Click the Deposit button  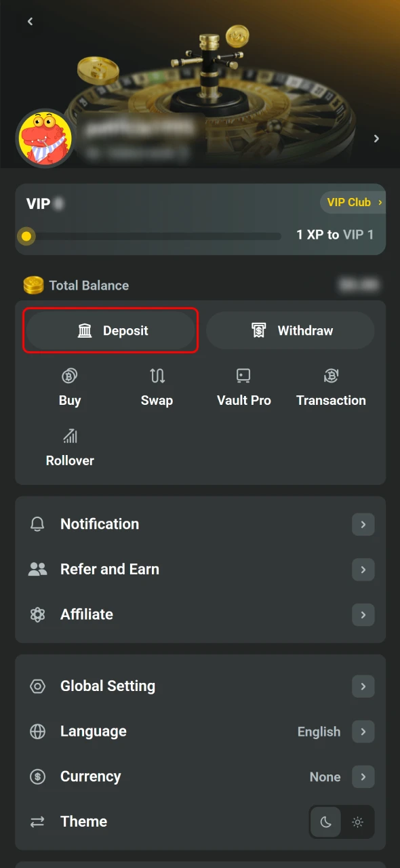tap(110, 330)
